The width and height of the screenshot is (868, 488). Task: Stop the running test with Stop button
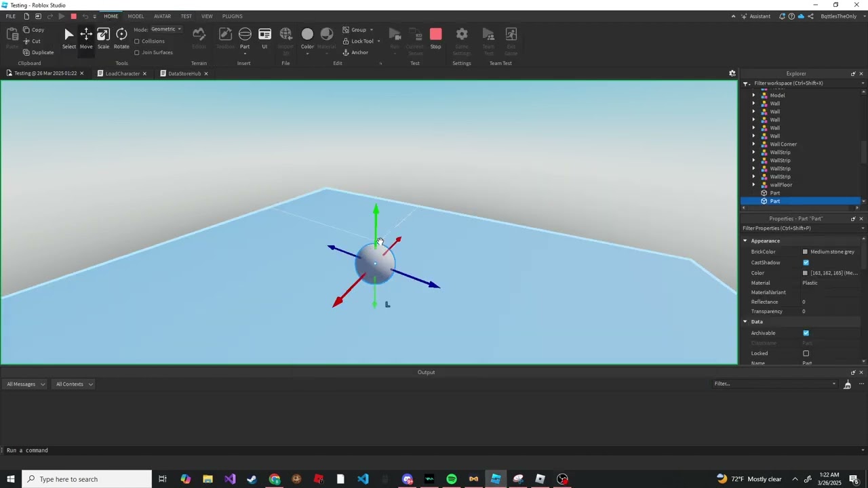(x=435, y=38)
